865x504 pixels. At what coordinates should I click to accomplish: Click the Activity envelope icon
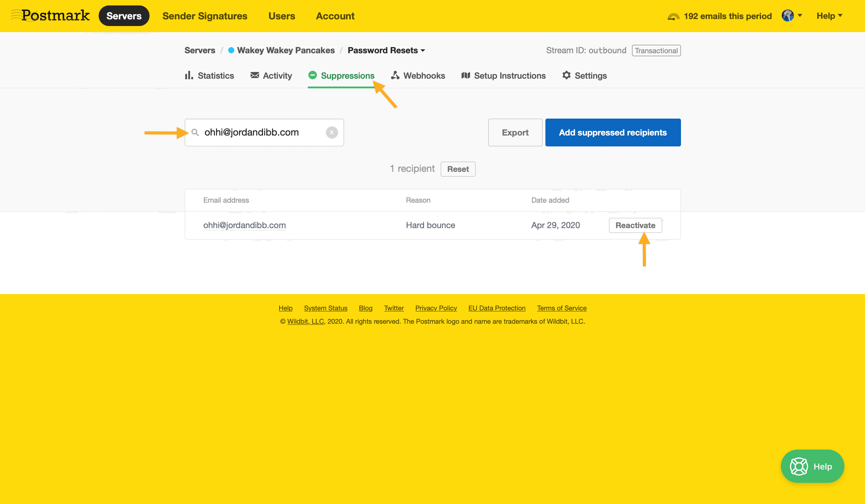pyautogui.click(x=255, y=75)
